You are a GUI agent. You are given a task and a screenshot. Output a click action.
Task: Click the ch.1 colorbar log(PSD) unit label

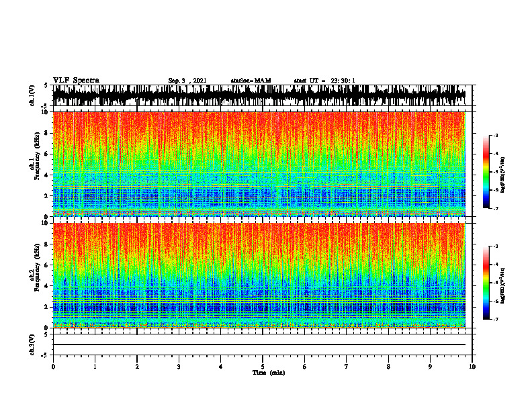point(503,175)
